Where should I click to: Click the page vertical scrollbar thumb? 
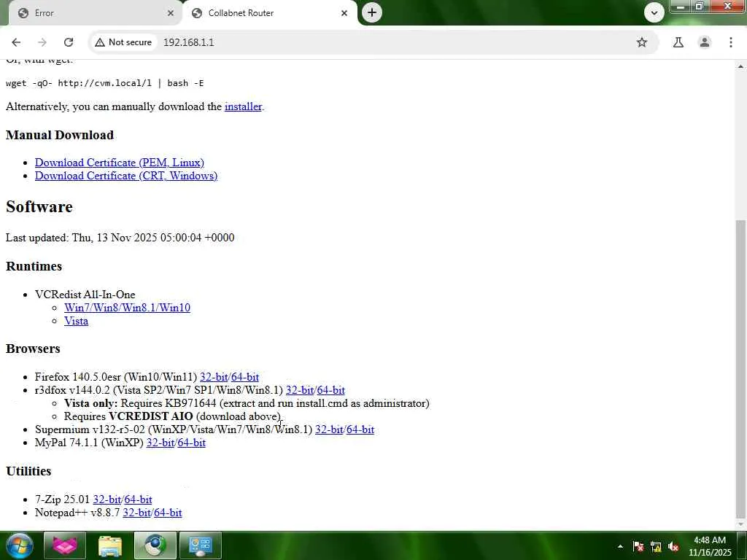[740, 368]
